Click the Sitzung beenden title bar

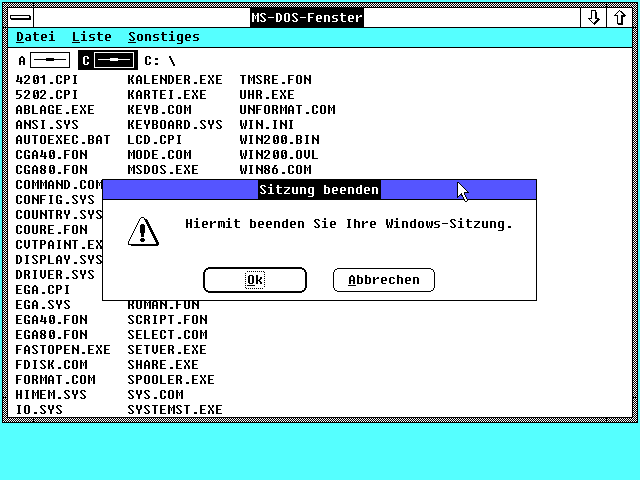[x=319, y=190]
